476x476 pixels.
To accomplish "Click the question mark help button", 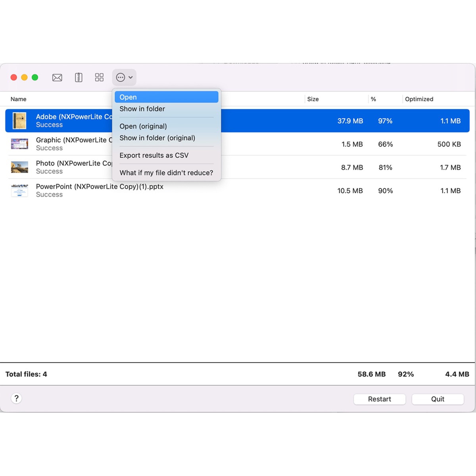I will (16, 398).
